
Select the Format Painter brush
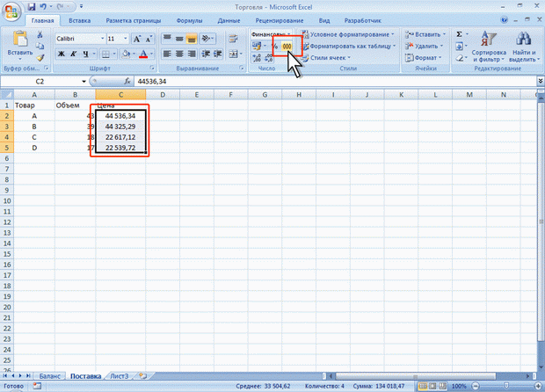coord(40,57)
